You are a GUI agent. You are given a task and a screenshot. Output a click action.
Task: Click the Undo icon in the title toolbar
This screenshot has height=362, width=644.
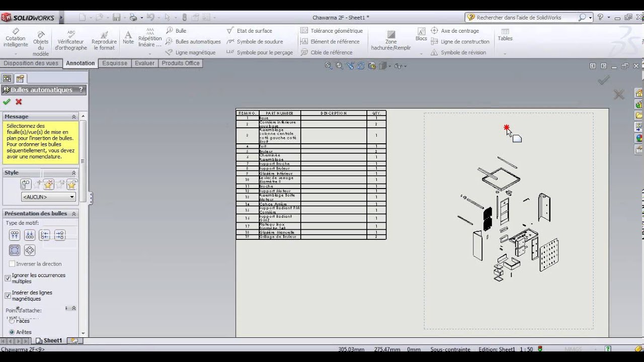[150, 18]
